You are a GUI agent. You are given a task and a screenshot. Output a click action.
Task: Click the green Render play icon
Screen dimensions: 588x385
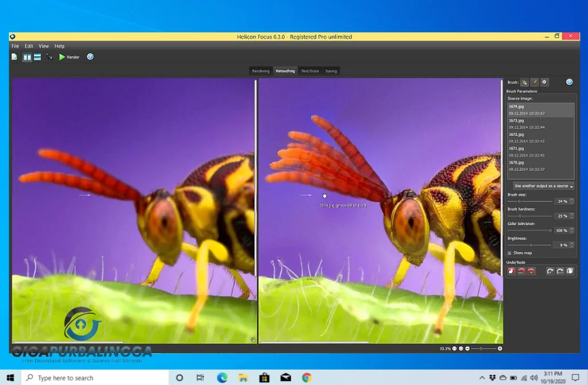pyautogui.click(x=63, y=57)
